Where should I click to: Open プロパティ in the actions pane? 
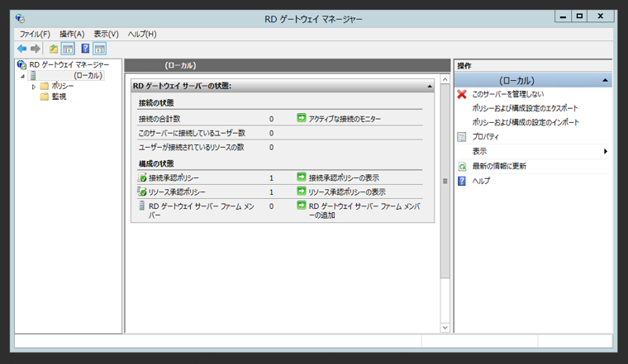click(x=485, y=137)
